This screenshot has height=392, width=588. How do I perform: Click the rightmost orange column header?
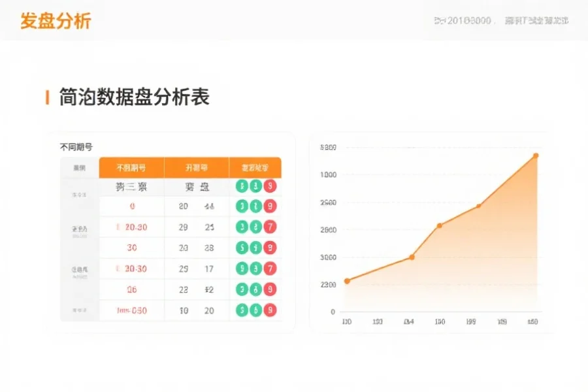point(255,168)
